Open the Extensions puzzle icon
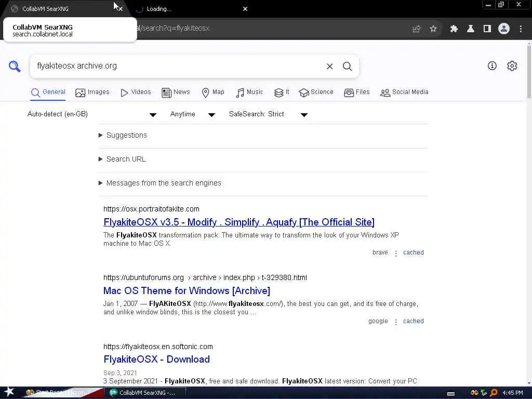Viewport: 532px width, 399px height. click(454, 29)
